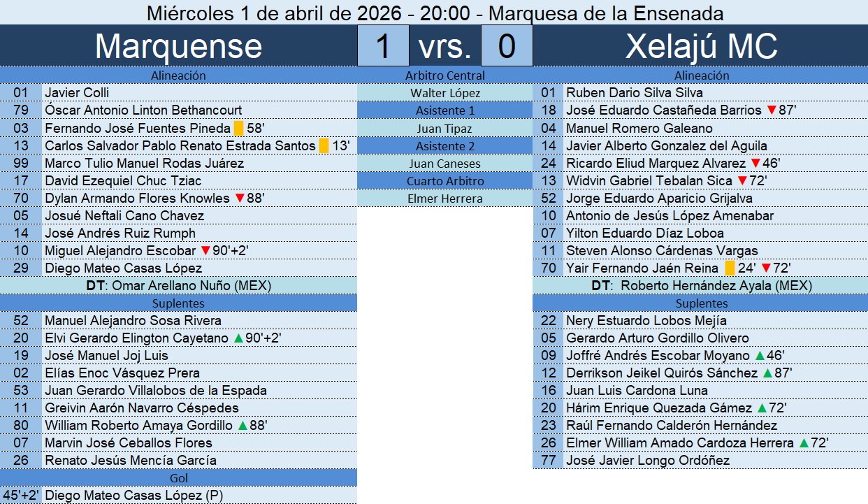Select the Marquense team name header
868x504 pixels.
click(x=178, y=46)
